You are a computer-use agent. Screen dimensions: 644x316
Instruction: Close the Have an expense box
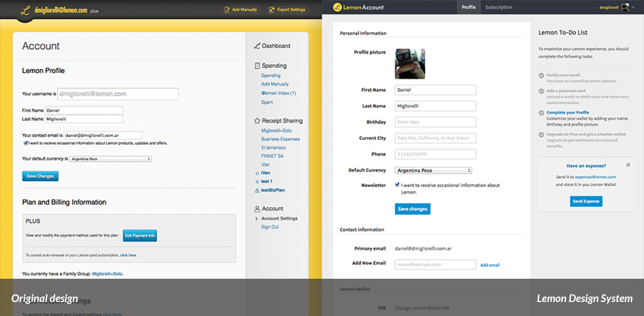(x=628, y=165)
